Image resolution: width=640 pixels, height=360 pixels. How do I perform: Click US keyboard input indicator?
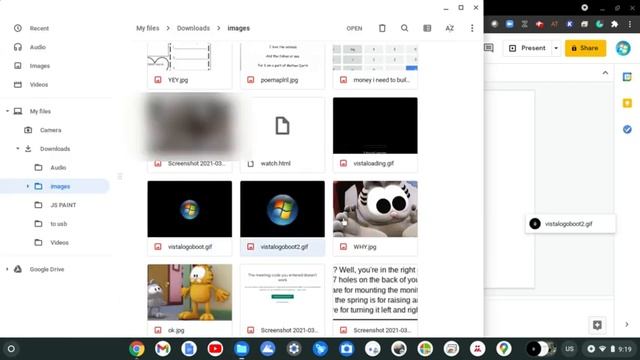569,349
